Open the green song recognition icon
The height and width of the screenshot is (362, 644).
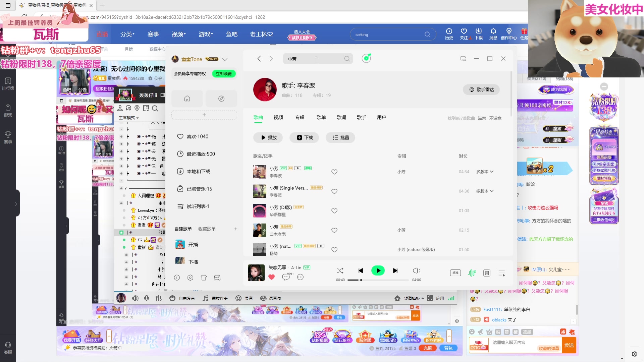click(366, 58)
